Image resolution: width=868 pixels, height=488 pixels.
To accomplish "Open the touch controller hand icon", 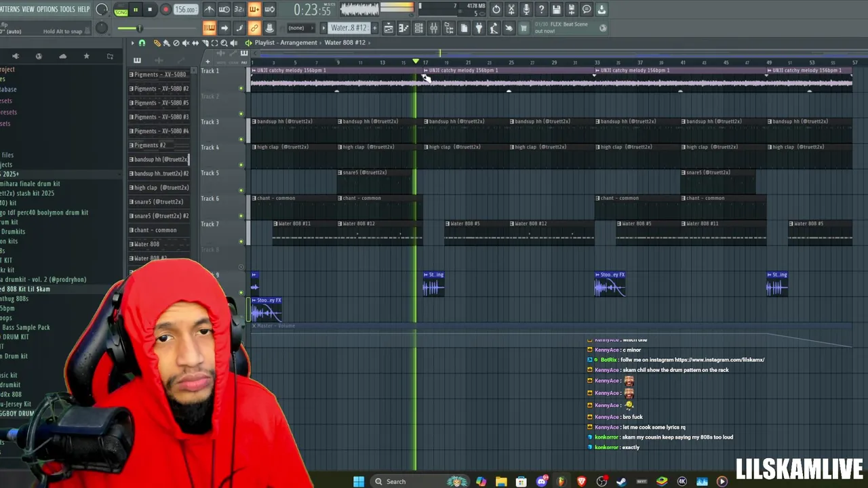I will point(509,28).
